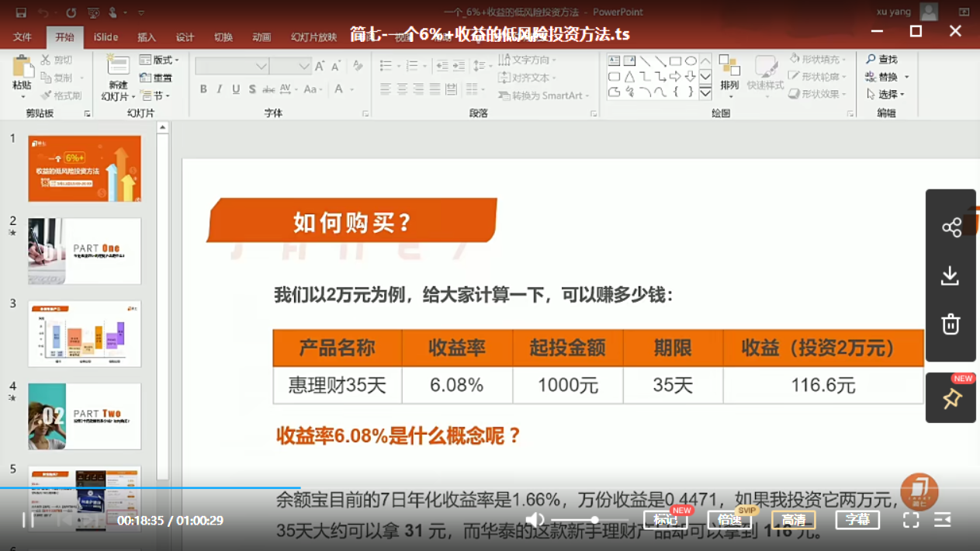Image resolution: width=980 pixels, height=551 pixels.
Task: Click the Speed (倍速) button
Action: [729, 520]
